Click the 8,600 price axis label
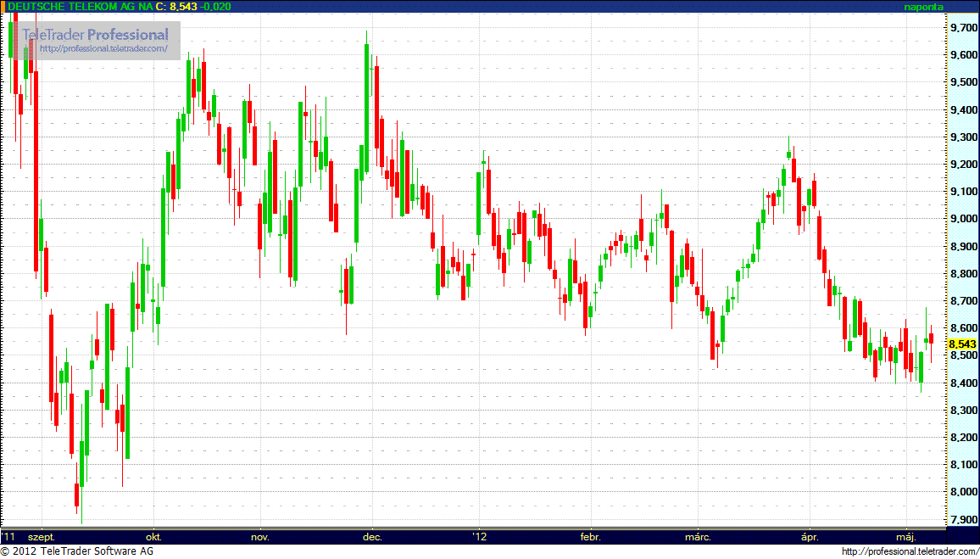980x559 pixels. 963,328
